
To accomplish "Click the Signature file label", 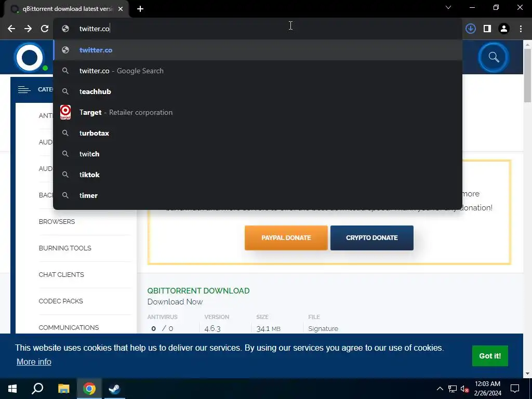I will (x=323, y=328).
